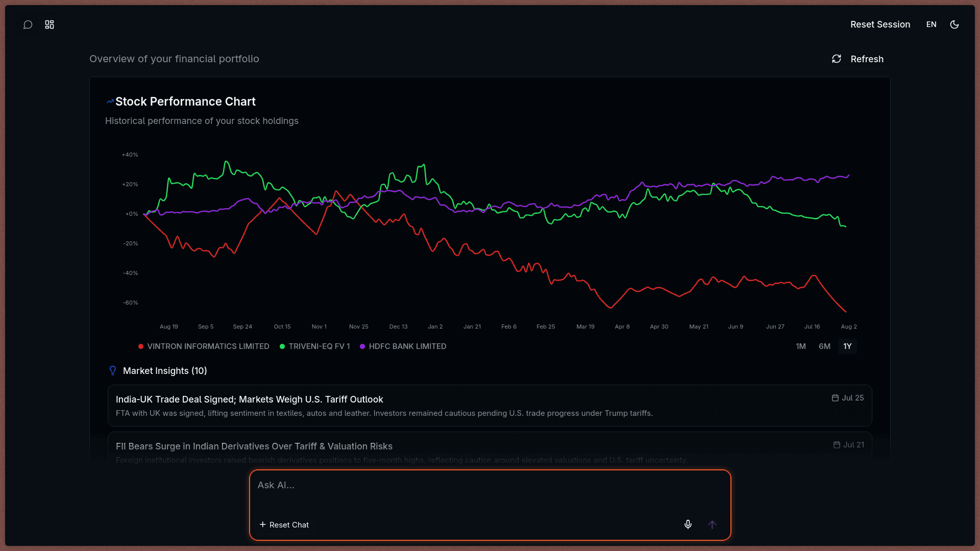
Task: Click the red Vintron legend dot
Action: 141,346
